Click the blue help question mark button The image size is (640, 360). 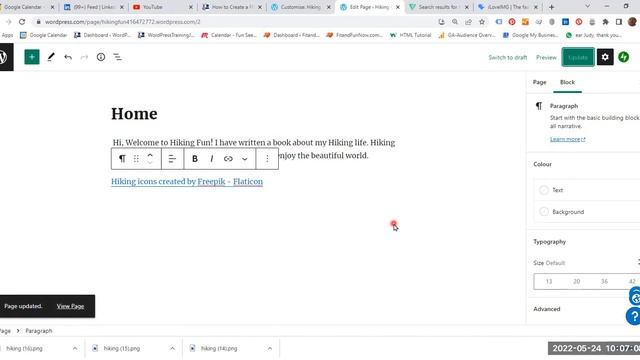(x=633, y=316)
